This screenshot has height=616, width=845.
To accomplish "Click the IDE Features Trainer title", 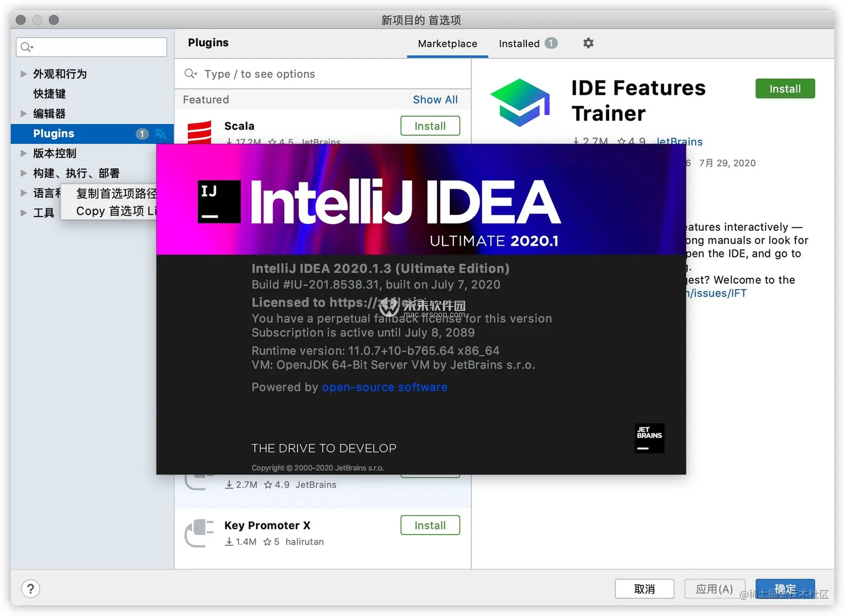I will click(x=638, y=101).
